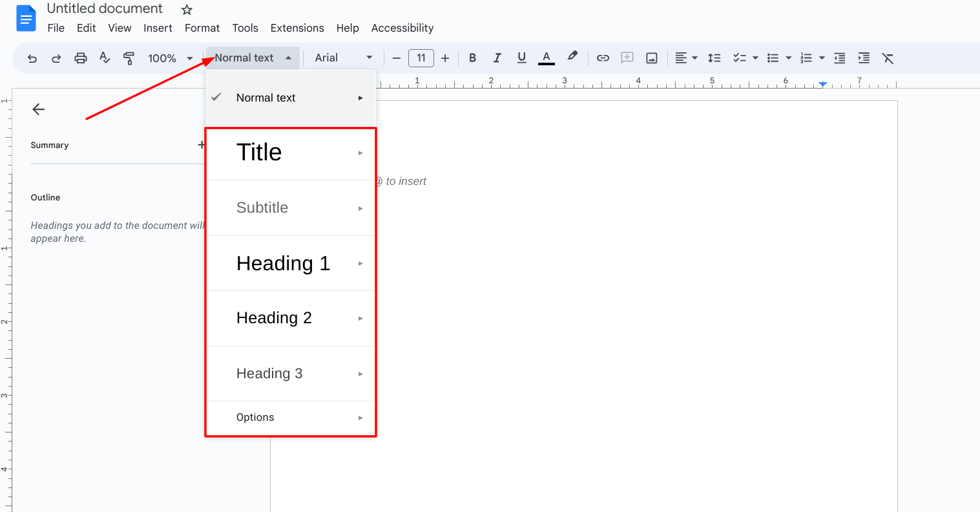The image size is (980, 512).
Task: Increase the paragraph indent
Action: click(x=864, y=58)
